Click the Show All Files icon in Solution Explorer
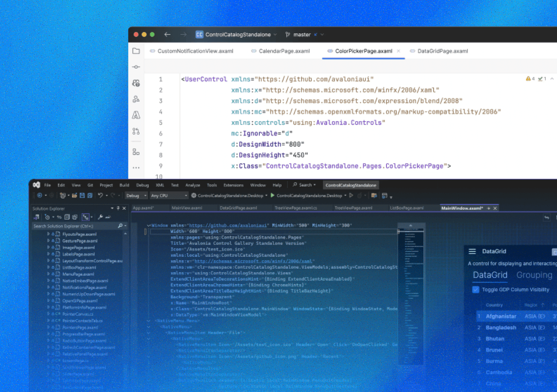Screen dimensions: 557x392 [75, 217]
